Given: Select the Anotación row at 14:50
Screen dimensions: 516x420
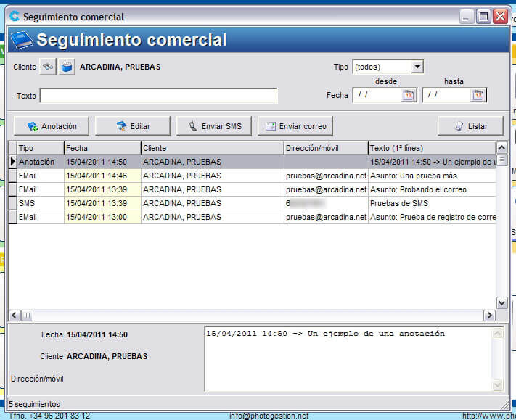Looking at the screenshot, I should click(252, 162).
